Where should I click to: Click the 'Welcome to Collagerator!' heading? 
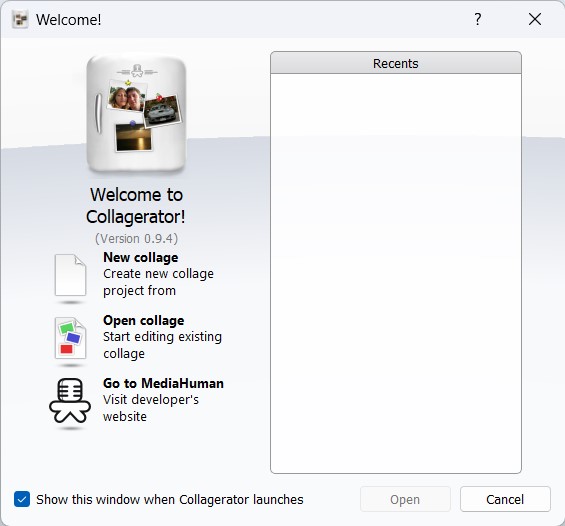[x=136, y=205]
